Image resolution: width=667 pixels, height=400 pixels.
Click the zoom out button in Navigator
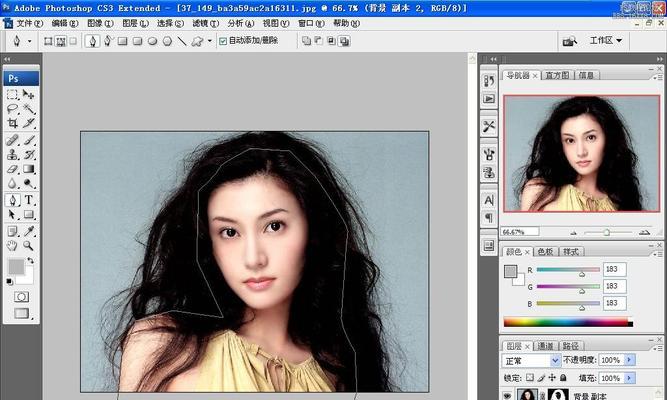(x=573, y=232)
